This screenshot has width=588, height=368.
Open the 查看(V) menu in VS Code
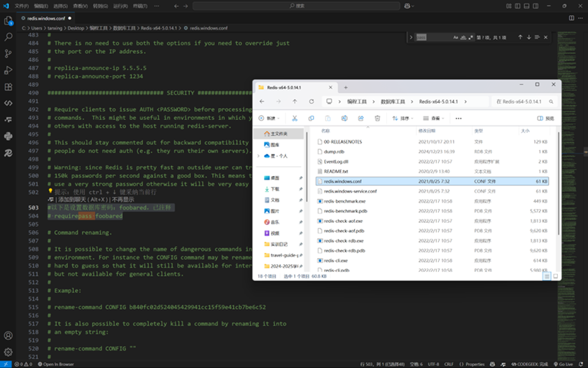(80, 6)
